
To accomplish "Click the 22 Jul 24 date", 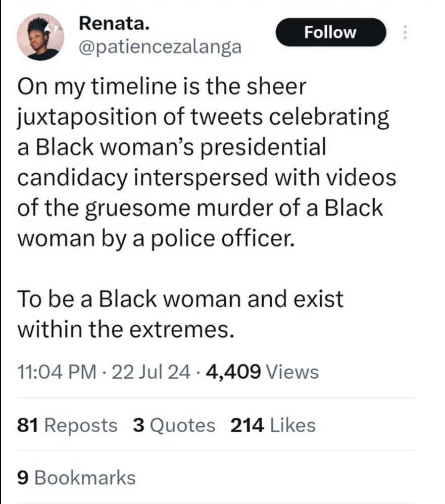I will tap(151, 372).
